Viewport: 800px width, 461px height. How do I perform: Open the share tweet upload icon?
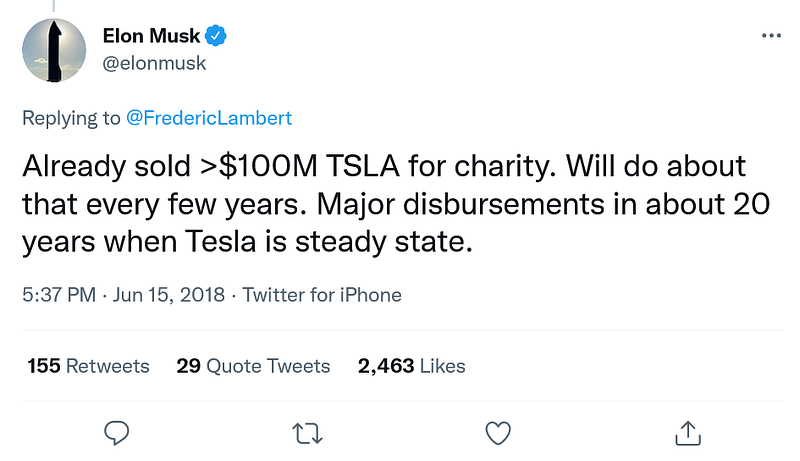(688, 433)
